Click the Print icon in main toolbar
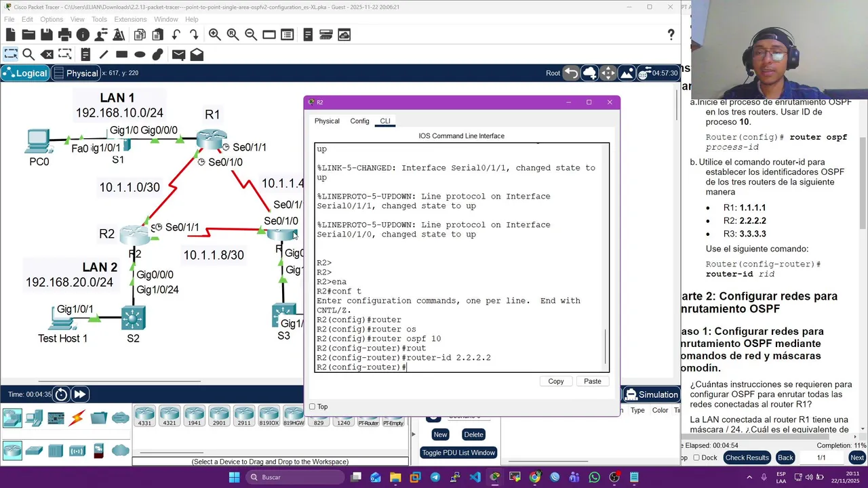 (x=65, y=35)
